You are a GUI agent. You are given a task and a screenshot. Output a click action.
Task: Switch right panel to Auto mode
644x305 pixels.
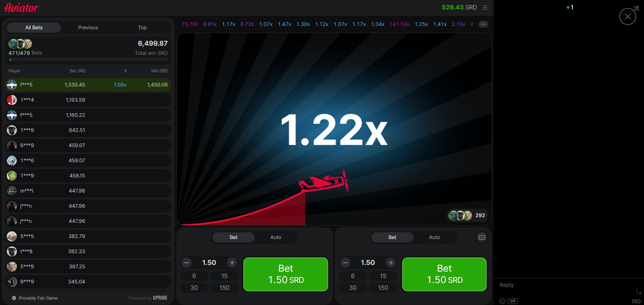(434, 237)
